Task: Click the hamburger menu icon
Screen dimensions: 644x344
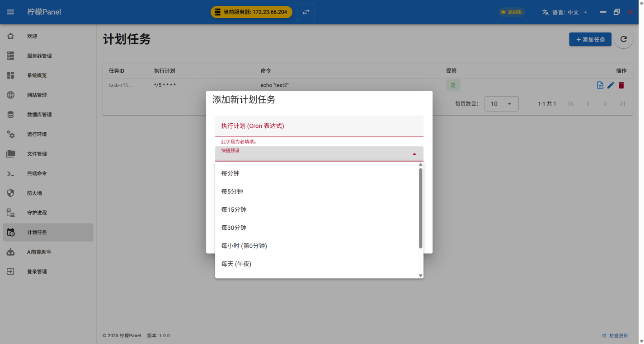Action: 10,12
